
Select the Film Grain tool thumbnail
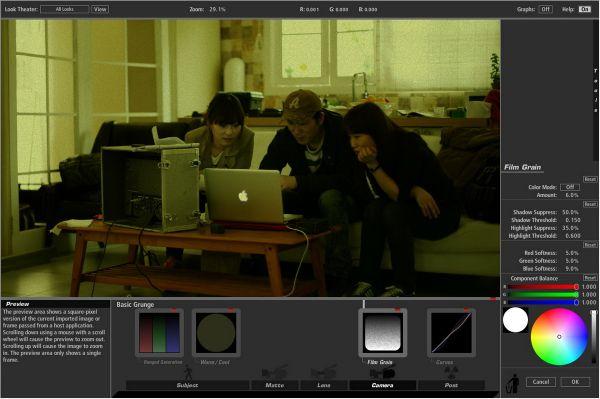383,332
